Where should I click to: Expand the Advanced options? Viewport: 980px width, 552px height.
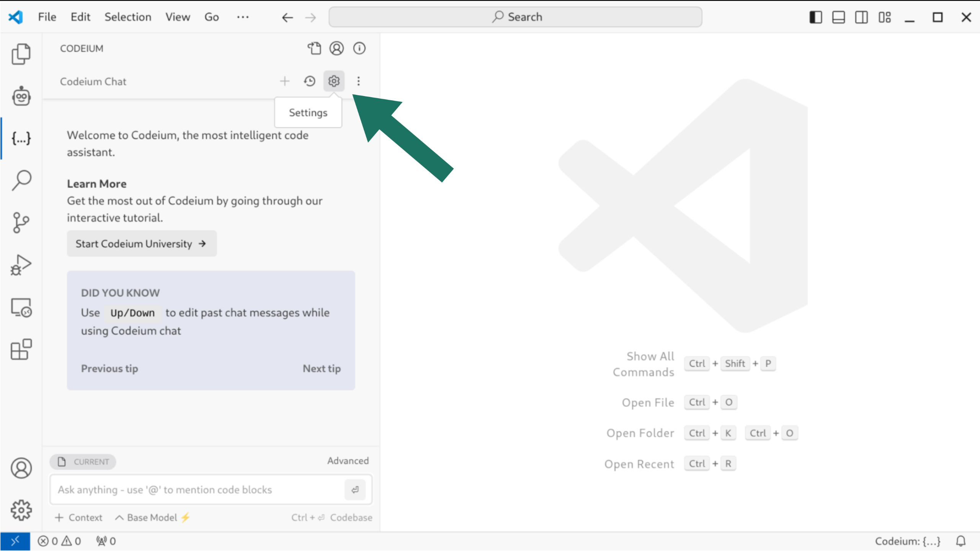click(x=348, y=461)
